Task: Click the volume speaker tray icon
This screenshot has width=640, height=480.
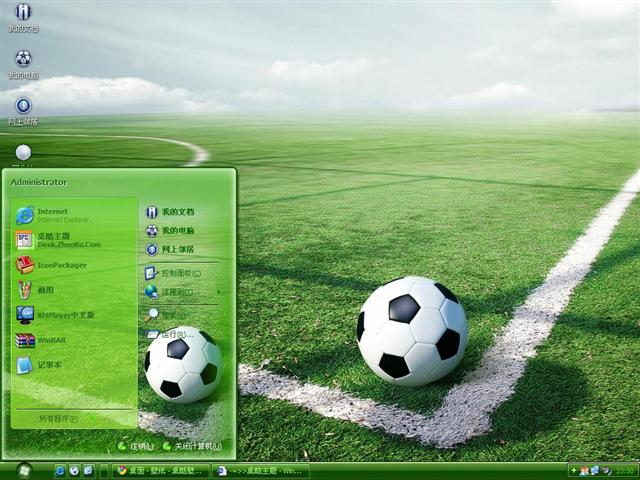Action: tap(607, 471)
